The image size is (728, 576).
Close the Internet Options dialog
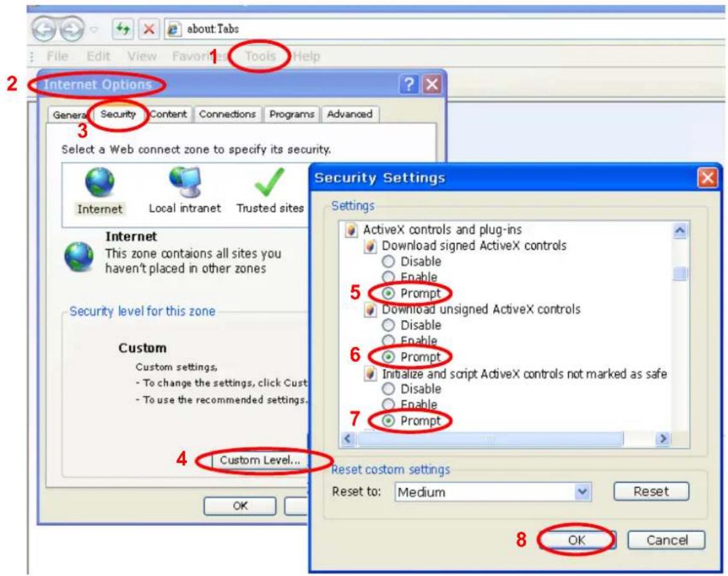click(x=433, y=84)
